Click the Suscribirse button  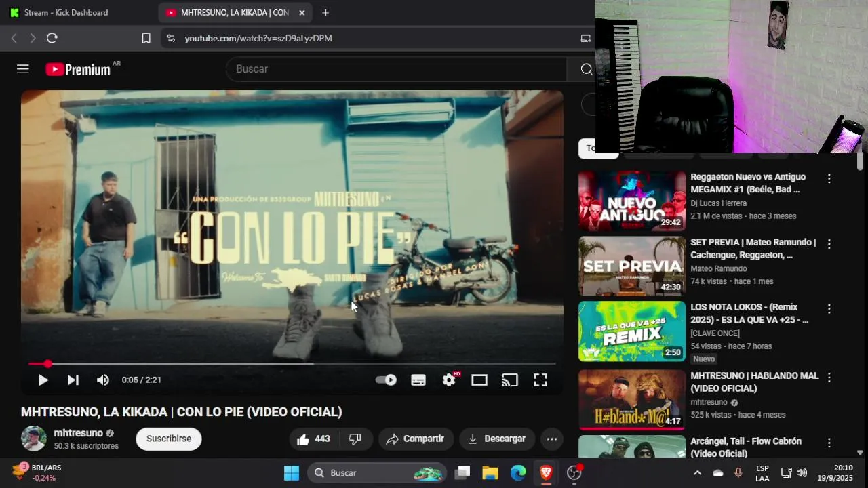(169, 439)
